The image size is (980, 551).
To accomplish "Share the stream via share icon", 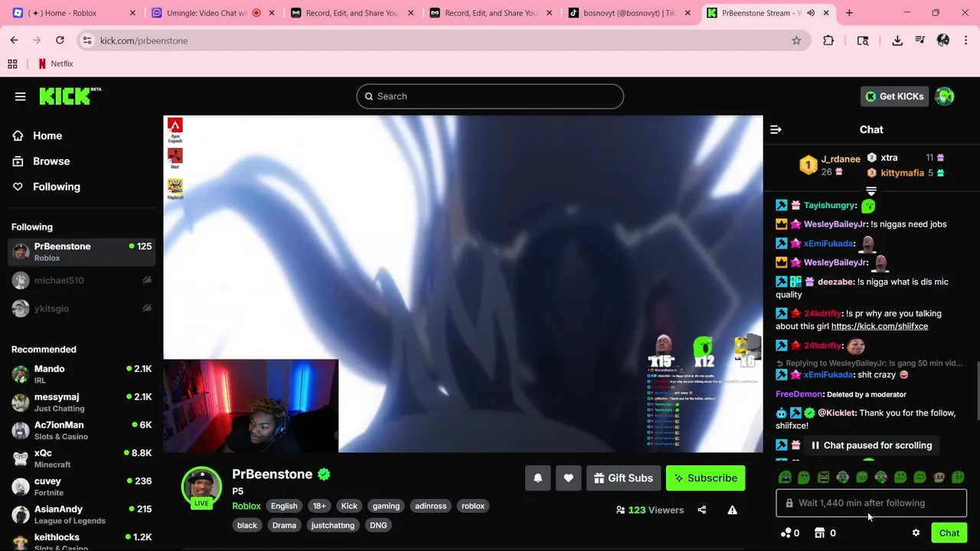I will coord(702,510).
